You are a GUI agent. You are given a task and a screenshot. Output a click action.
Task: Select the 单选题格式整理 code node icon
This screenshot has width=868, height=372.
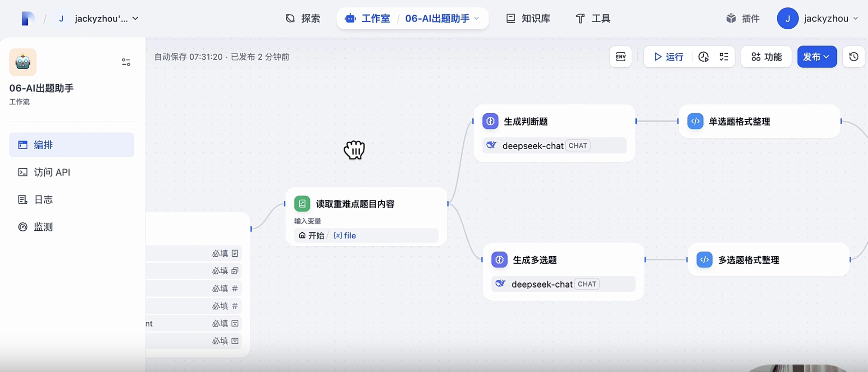[x=695, y=121]
